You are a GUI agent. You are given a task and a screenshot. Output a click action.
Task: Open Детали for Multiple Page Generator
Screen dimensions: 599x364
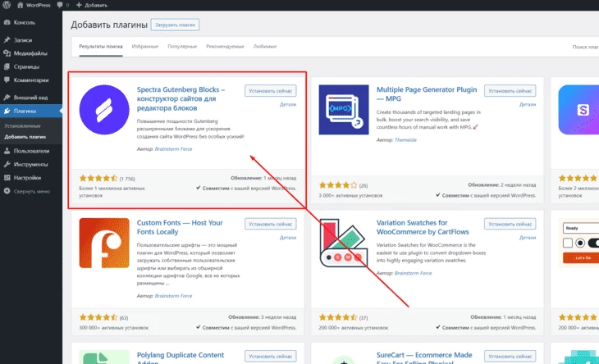pyautogui.click(x=528, y=104)
